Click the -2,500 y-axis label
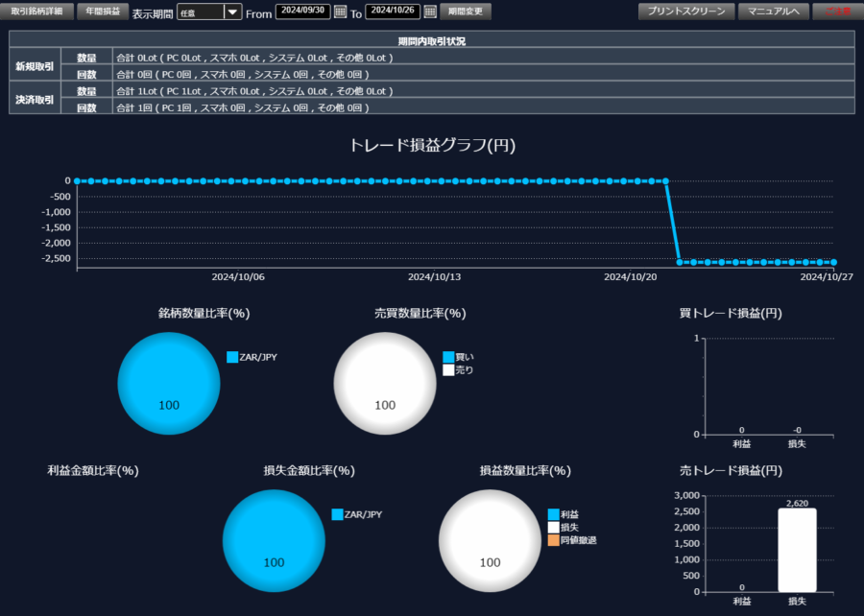This screenshot has width=864, height=616. click(x=57, y=258)
